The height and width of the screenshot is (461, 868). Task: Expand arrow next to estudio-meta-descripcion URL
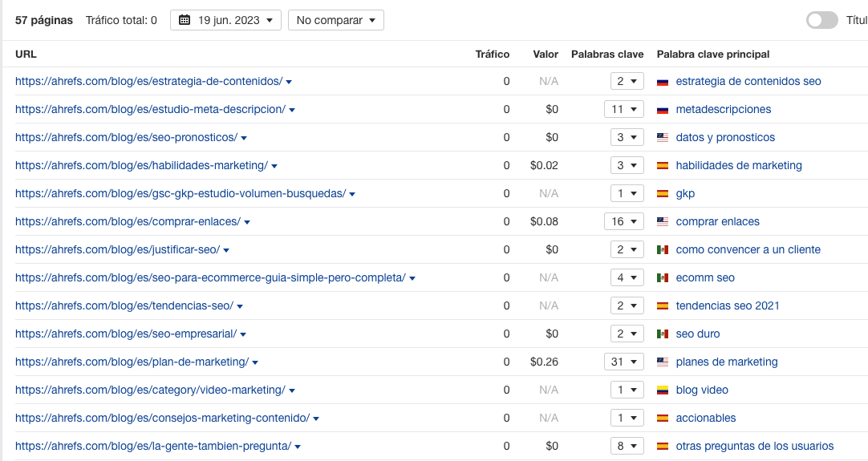[x=292, y=110]
